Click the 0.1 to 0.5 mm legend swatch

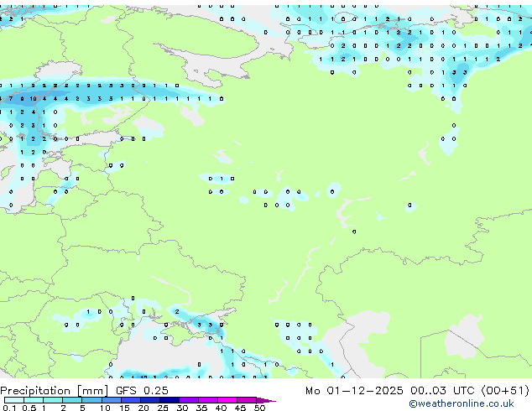[x=14, y=400]
